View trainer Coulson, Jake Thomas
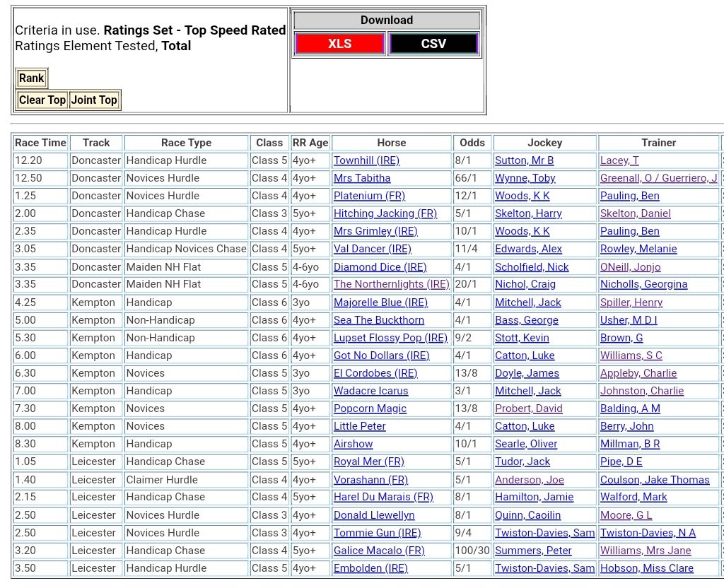Image resolution: width=724 pixels, height=588 pixels. [x=655, y=479]
